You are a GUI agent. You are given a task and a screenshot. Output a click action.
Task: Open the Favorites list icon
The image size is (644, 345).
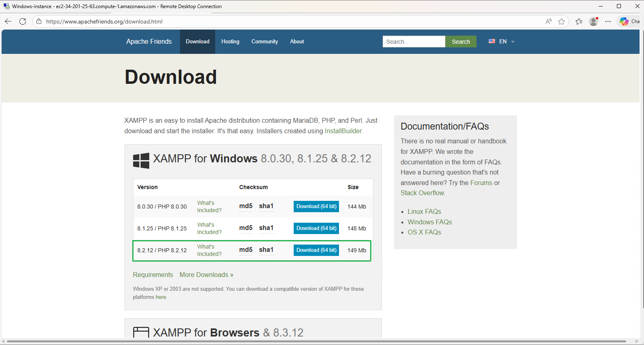point(579,21)
